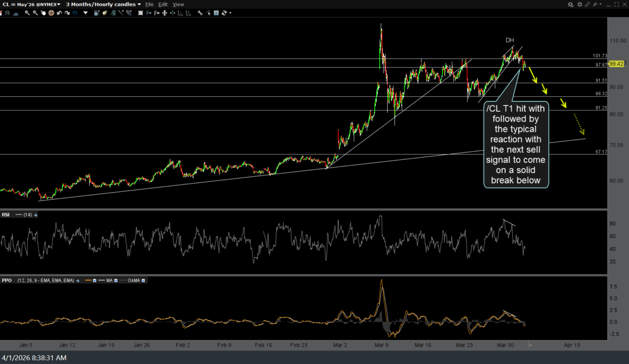Click the RSI indicator label
This screenshot has width=629, height=364.
coord(6,215)
